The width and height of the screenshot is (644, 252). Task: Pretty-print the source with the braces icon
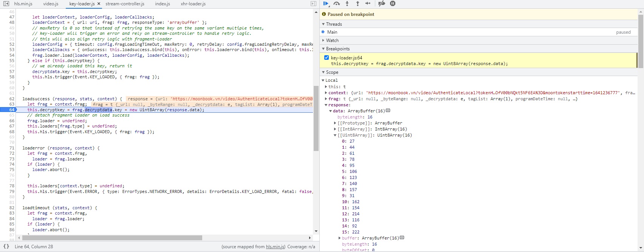pos(6,246)
